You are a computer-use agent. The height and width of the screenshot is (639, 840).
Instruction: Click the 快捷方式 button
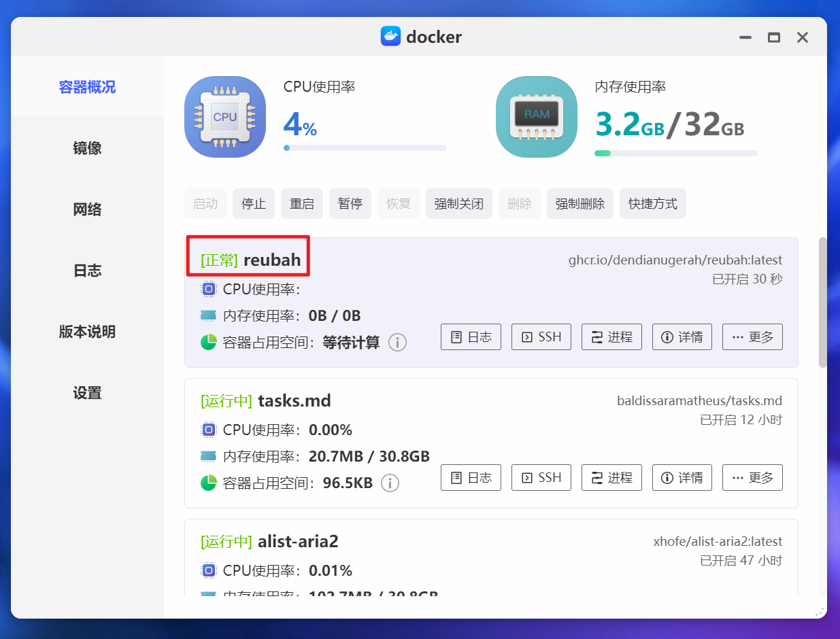click(x=652, y=203)
